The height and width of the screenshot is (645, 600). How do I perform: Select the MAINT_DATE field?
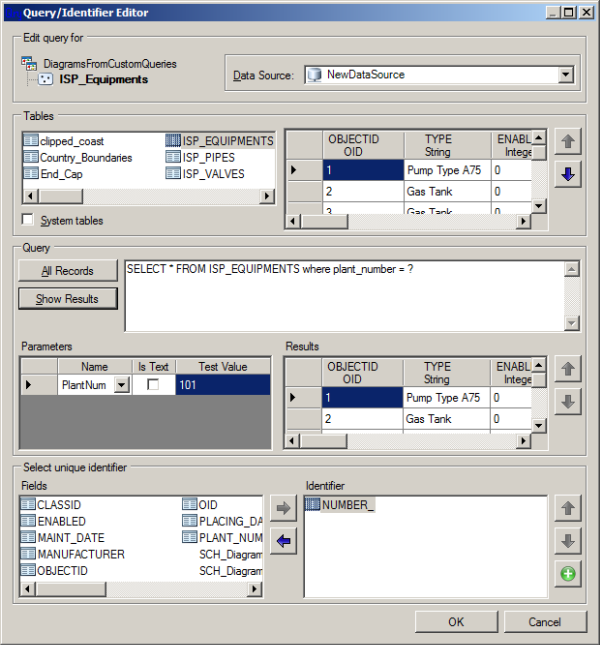pos(63,538)
